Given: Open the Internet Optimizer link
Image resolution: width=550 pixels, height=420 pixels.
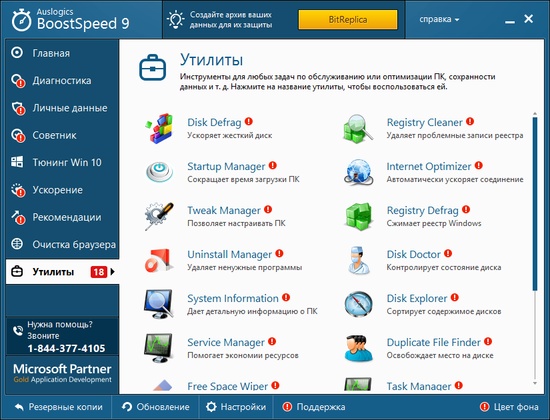Looking at the screenshot, I should pos(429,166).
